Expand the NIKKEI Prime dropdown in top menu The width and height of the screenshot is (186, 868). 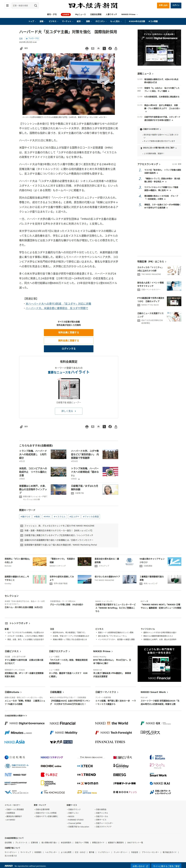click(x=130, y=14)
